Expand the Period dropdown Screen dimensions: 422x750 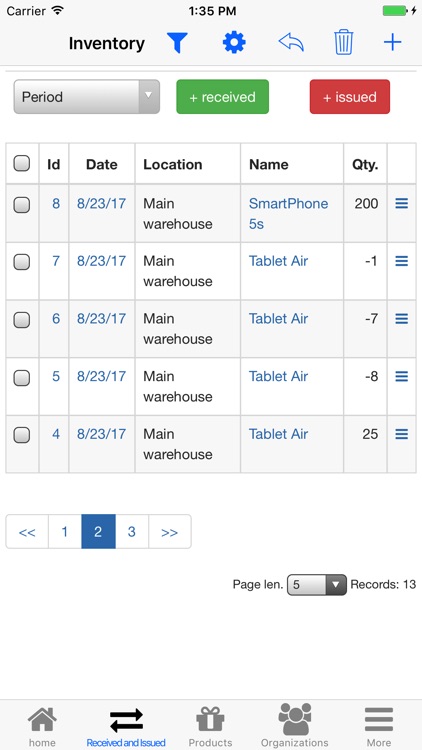click(x=87, y=97)
